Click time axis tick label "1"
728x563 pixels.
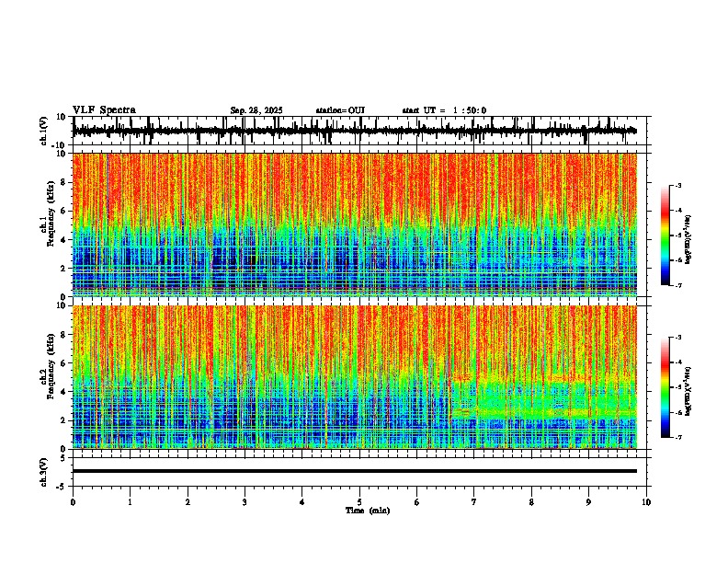click(130, 502)
